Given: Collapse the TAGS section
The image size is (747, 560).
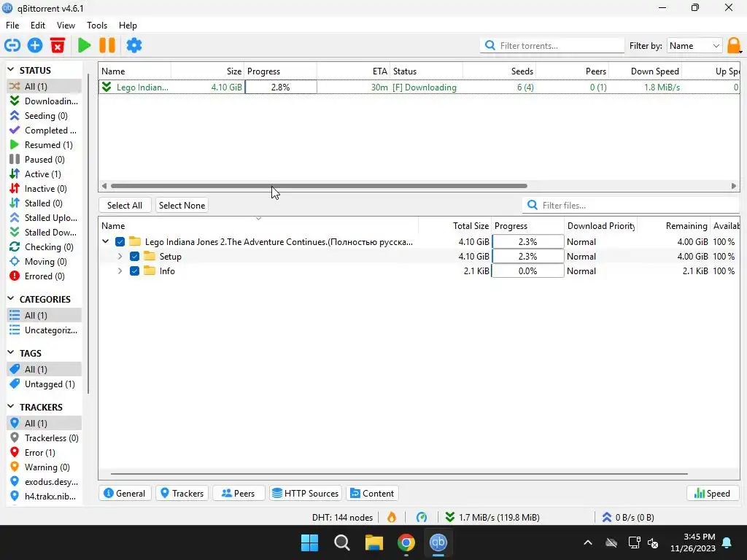Looking at the screenshot, I should tap(10, 353).
